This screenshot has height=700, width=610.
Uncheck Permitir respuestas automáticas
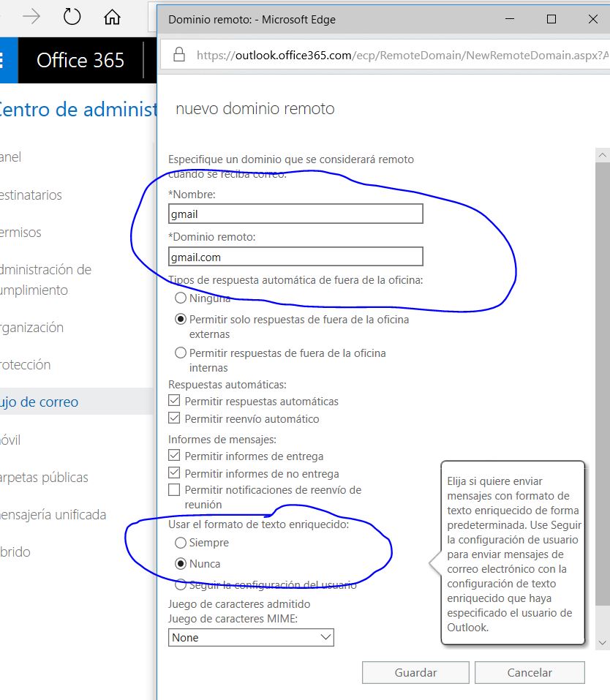174,402
